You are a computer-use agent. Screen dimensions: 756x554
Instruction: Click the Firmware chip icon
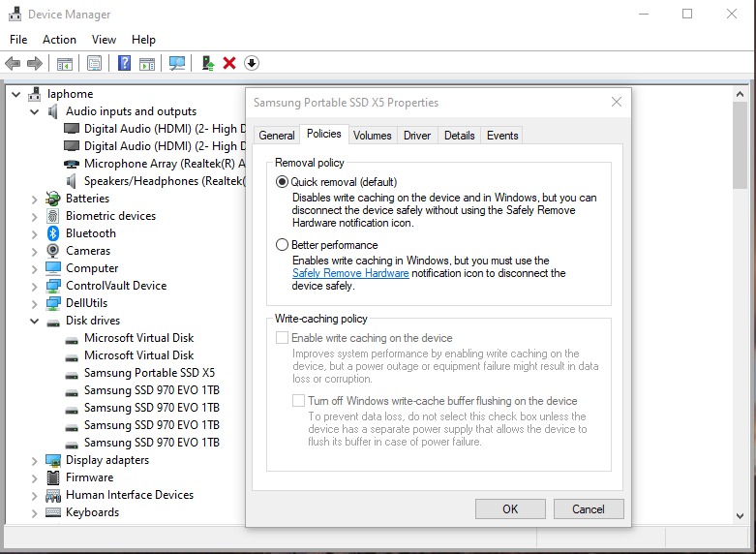pos(53,477)
